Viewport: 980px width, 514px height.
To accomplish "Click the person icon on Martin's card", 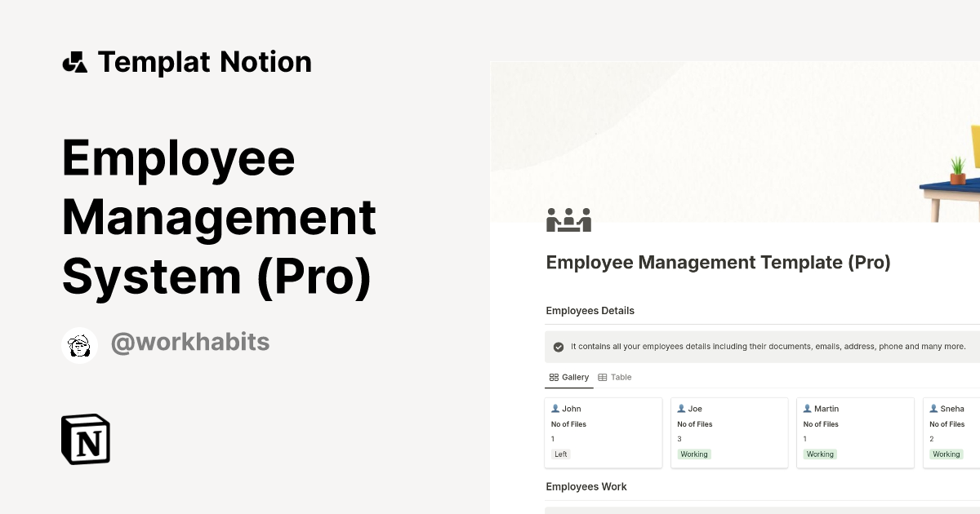I will coord(807,408).
